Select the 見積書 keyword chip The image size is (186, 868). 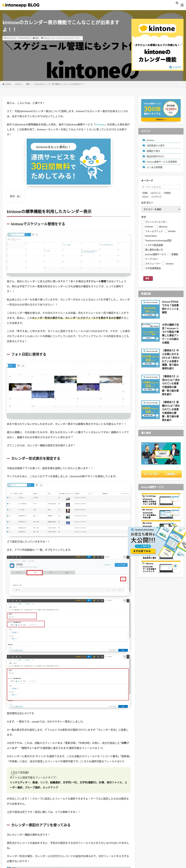click(145, 193)
